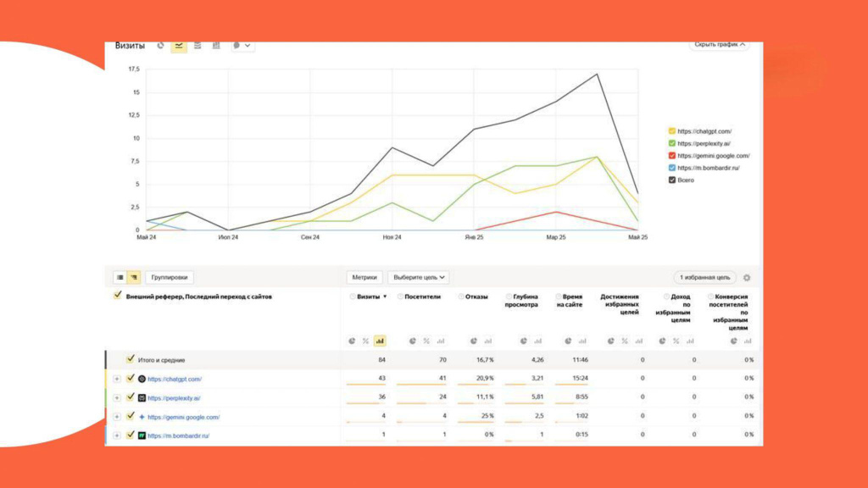Open the Метрики button

click(x=364, y=277)
